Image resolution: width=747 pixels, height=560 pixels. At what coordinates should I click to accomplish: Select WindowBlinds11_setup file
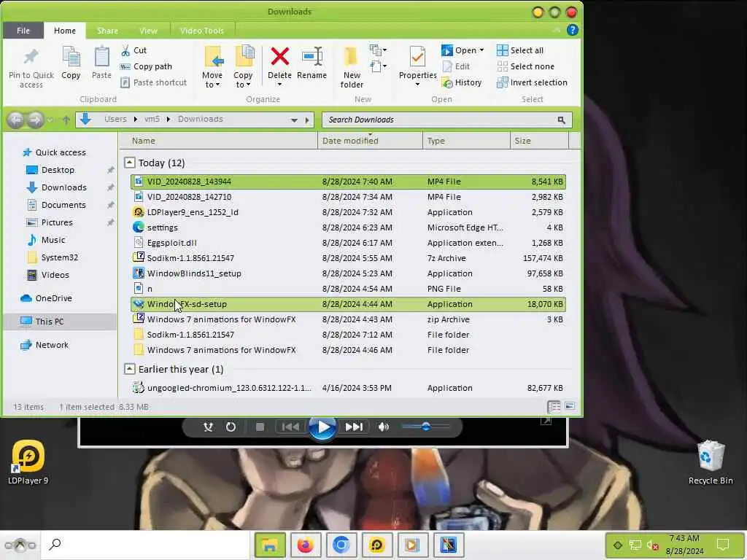click(x=348, y=273)
